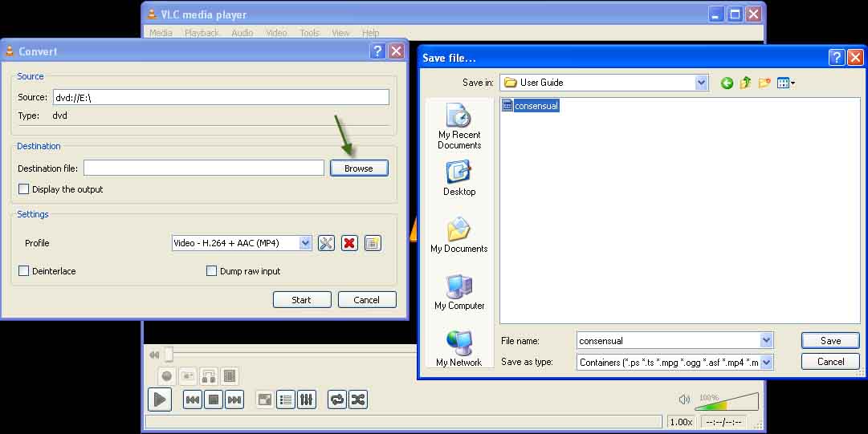This screenshot has width=868, height=434.
Task: Toggle fullscreen video icon in VLC
Action: pyautogui.click(x=265, y=400)
